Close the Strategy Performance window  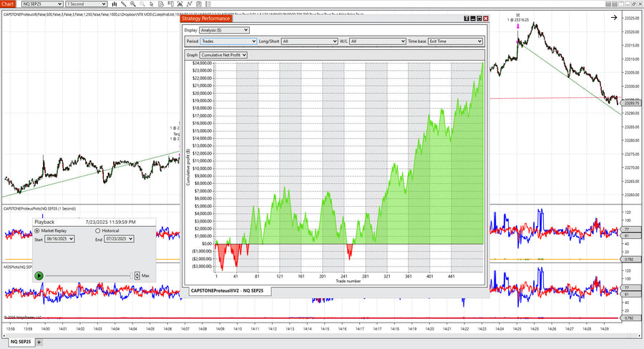click(x=486, y=19)
